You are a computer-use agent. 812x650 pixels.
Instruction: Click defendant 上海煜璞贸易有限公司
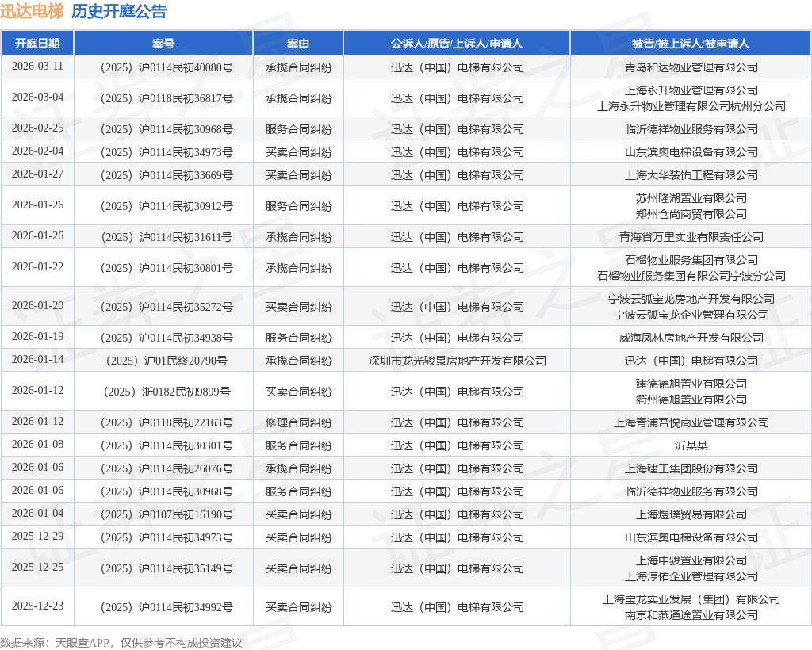point(691,514)
